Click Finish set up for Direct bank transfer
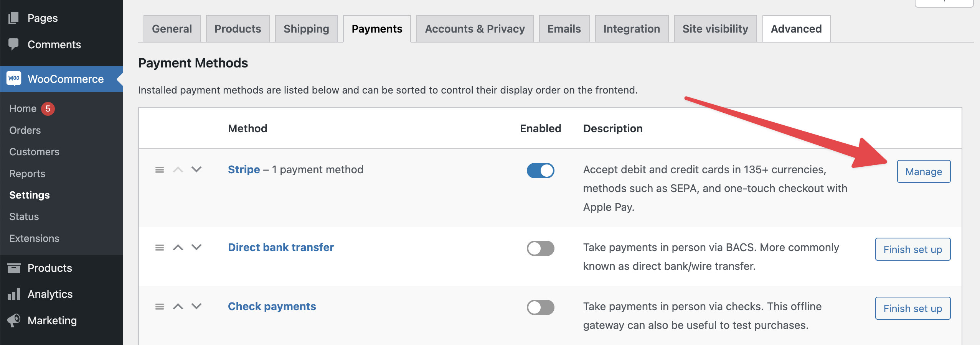Image resolution: width=980 pixels, height=345 pixels. (912, 250)
